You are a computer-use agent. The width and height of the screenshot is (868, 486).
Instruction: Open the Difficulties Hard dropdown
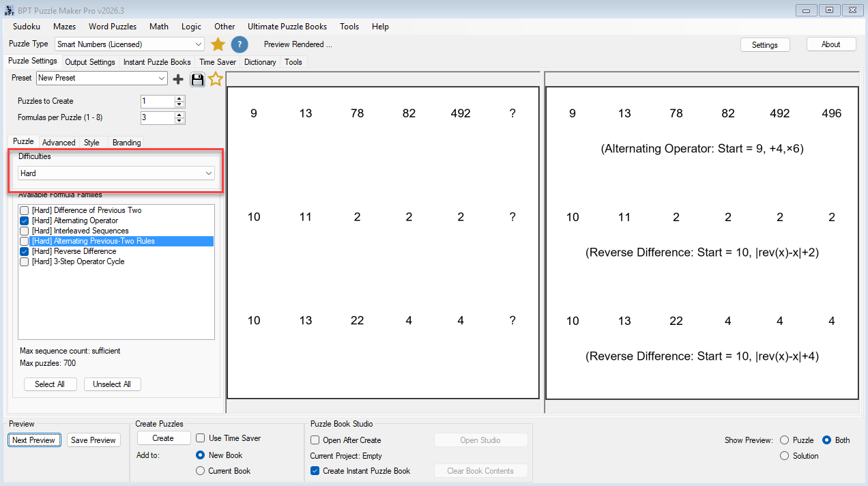tap(116, 173)
